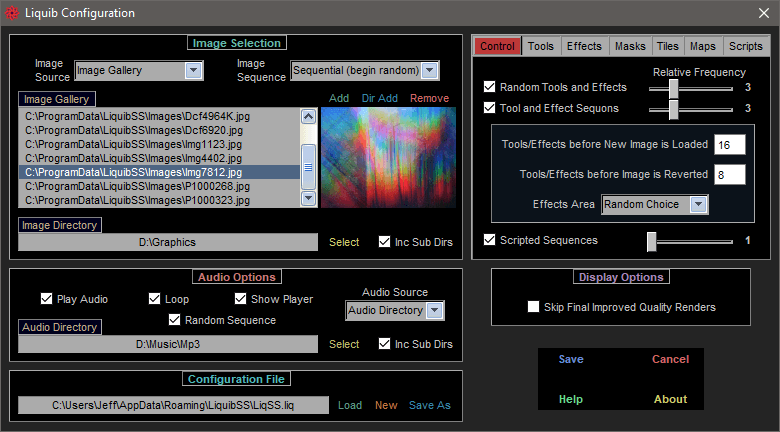
Task: Click Tools/Effects before New Image field
Action: click(730, 144)
